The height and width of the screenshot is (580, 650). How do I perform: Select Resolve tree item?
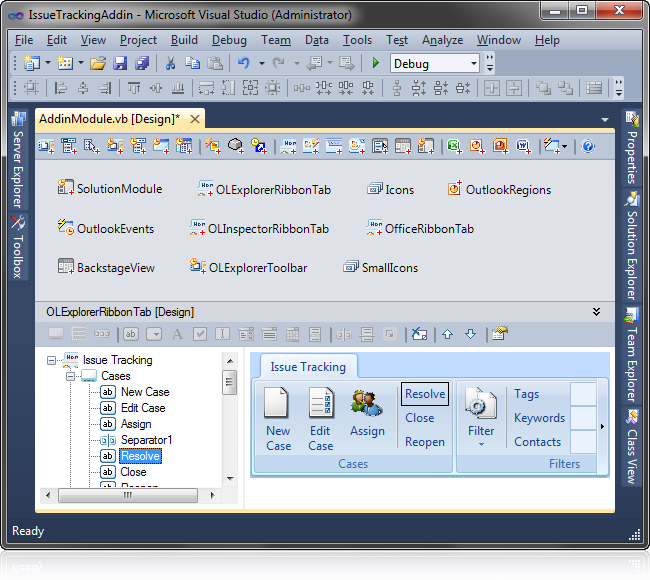click(x=141, y=456)
